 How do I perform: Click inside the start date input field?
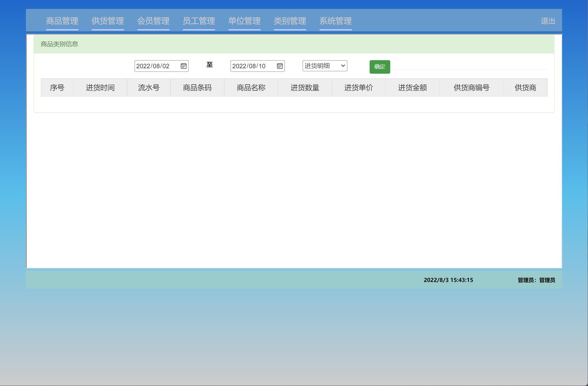pyautogui.click(x=155, y=66)
